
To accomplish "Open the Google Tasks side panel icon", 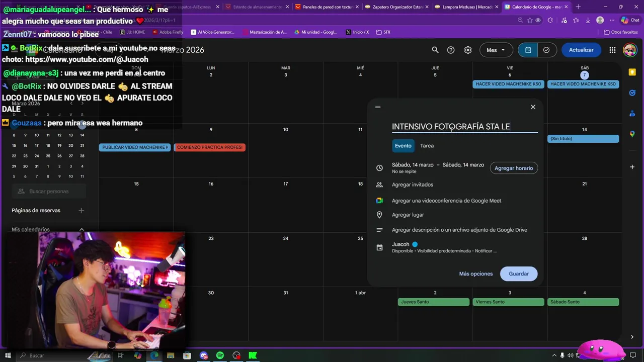I will [x=632, y=93].
